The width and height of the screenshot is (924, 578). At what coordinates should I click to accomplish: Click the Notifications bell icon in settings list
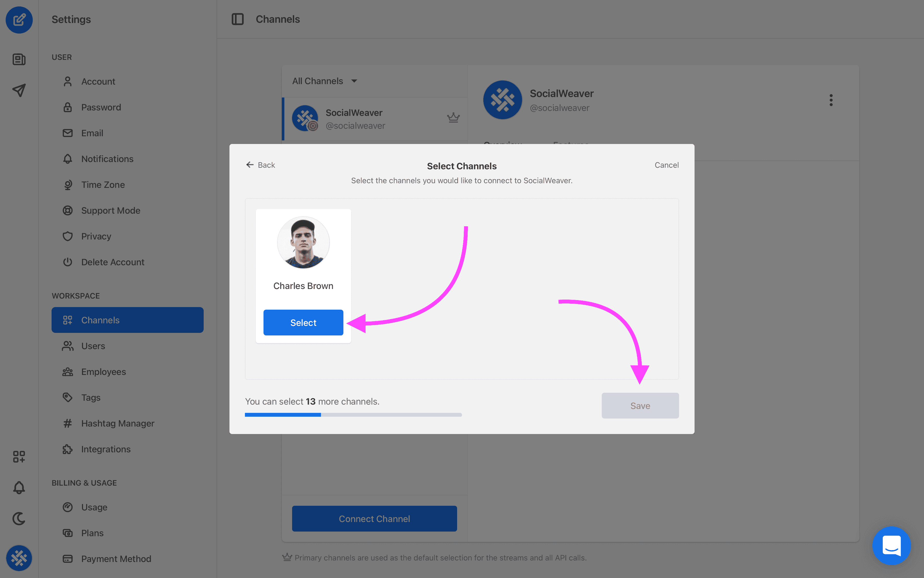point(68,159)
